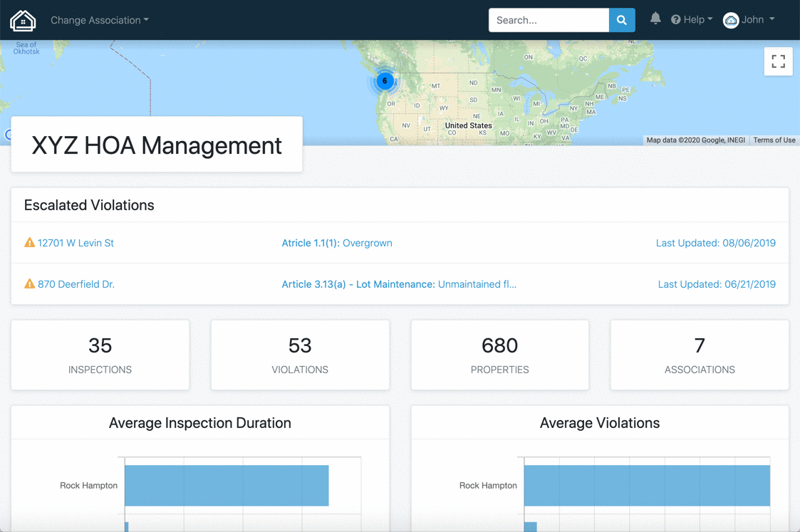Click the map cluster marker 6

coord(385,81)
